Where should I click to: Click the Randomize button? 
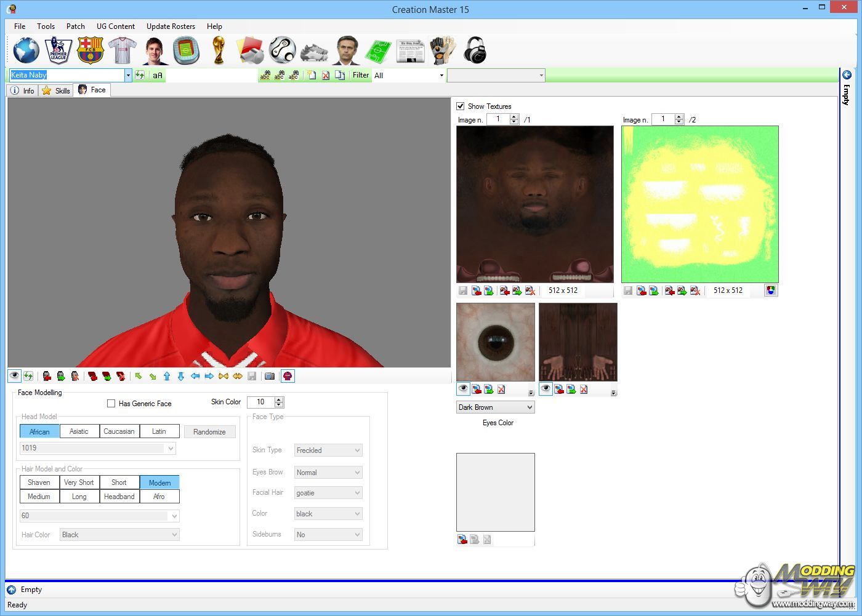209,432
